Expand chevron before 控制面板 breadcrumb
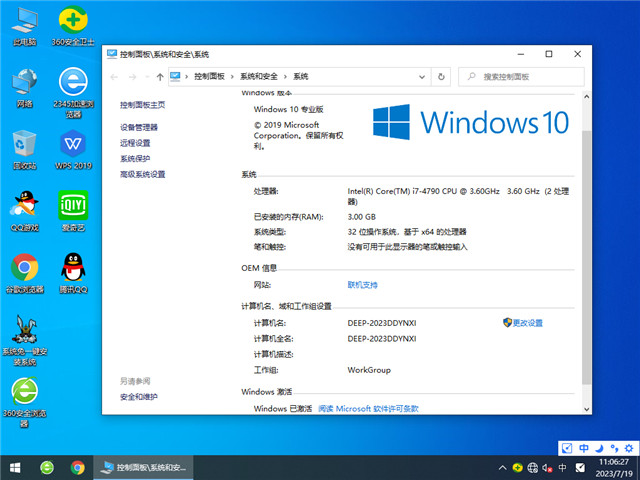 (x=187, y=77)
